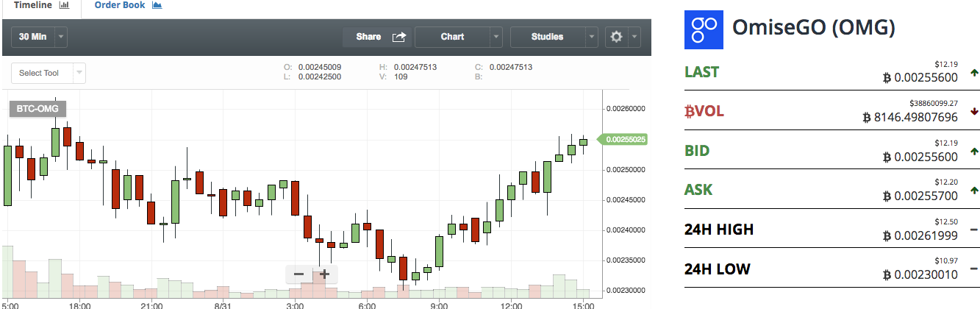Click the 8/31 date axis label
Screen dimensions: 980x309
223,305
